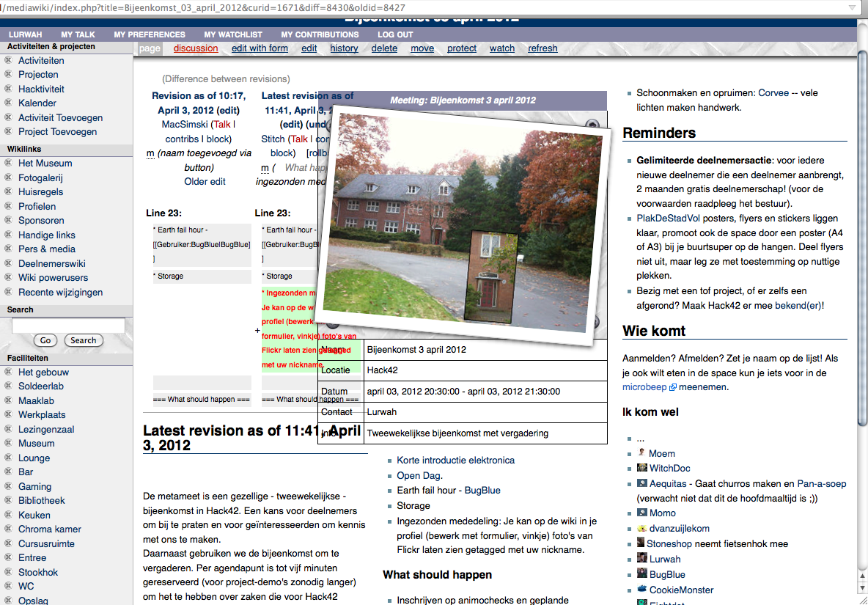The image size is (868, 605).
Task: Open the browser address bar dropdown arrow
Action: pos(852,7)
